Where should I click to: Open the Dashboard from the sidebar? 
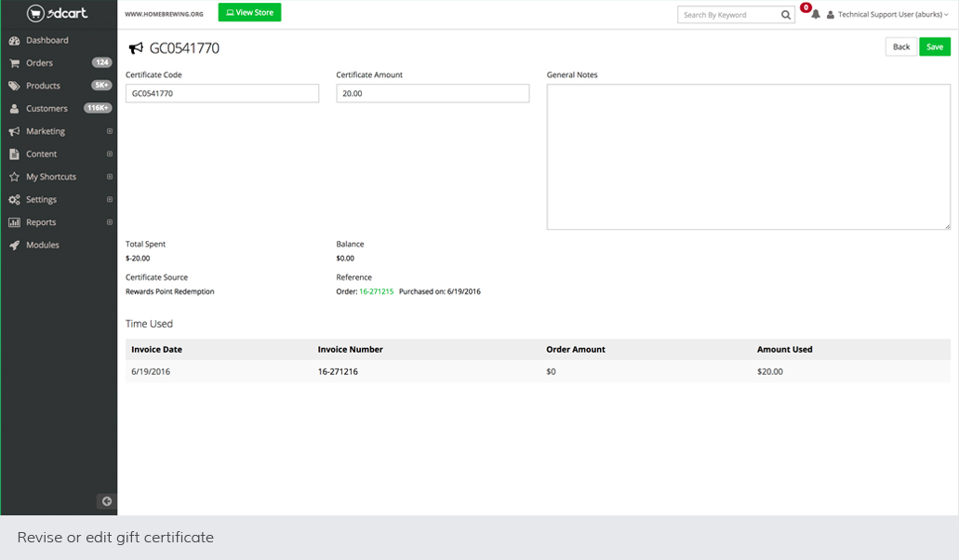[x=47, y=40]
